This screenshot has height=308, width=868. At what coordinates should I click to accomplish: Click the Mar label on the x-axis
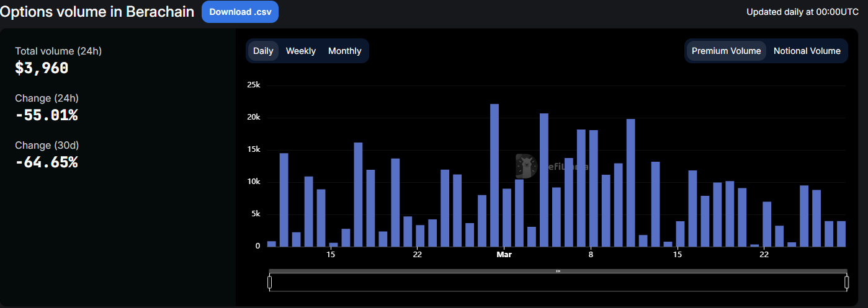504,254
